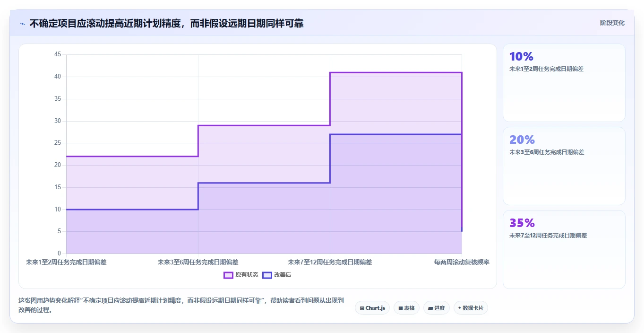Click the y-axis value 25
Image resolution: width=644 pixels, height=333 pixels.
pos(58,143)
